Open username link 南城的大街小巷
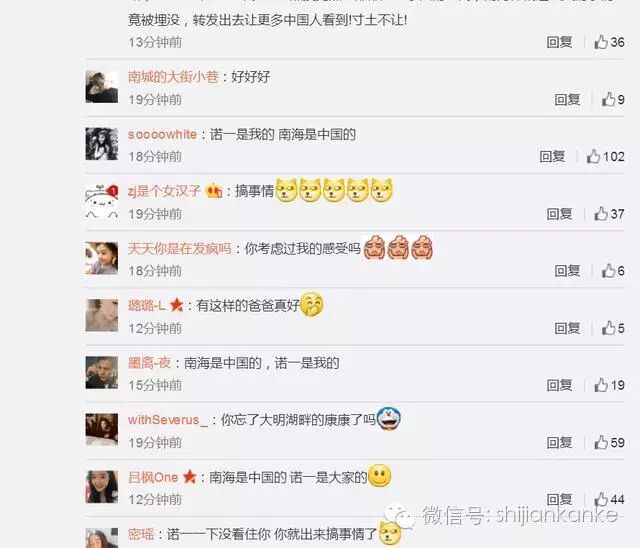The width and height of the screenshot is (640, 548). click(173, 77)
